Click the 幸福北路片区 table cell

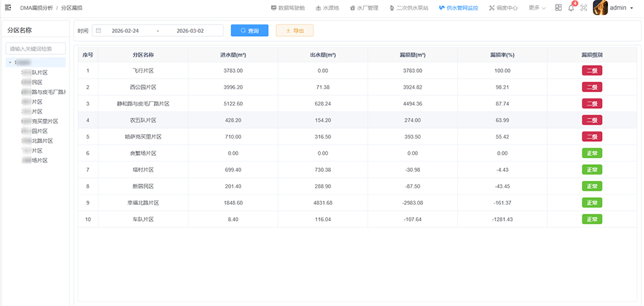coord(143,203)
